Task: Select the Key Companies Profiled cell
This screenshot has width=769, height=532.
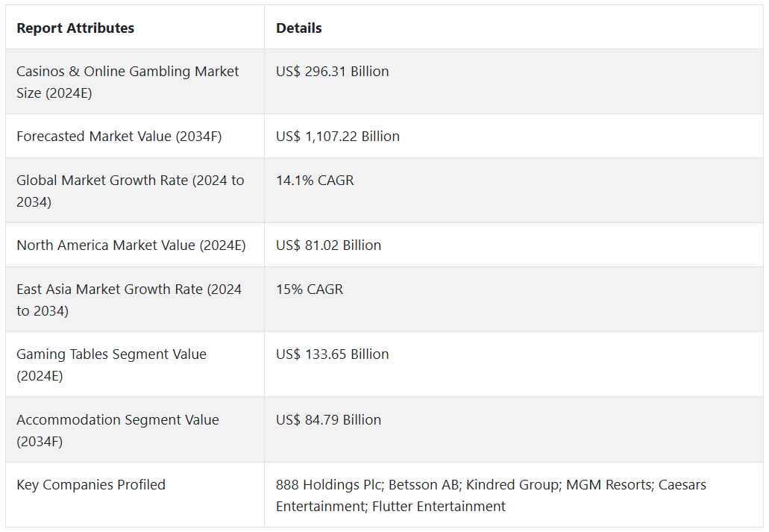Action: coord(91,485)
